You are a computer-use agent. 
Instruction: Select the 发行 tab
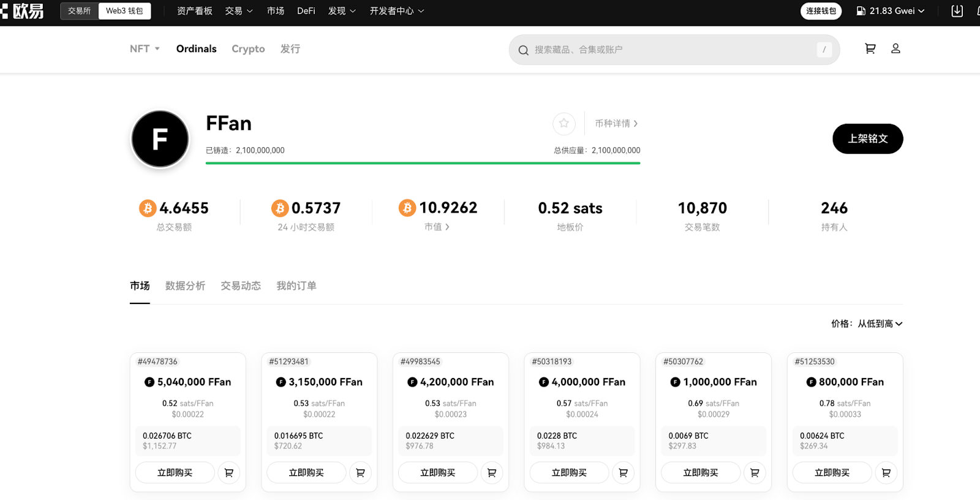click(x=290, y=48)
